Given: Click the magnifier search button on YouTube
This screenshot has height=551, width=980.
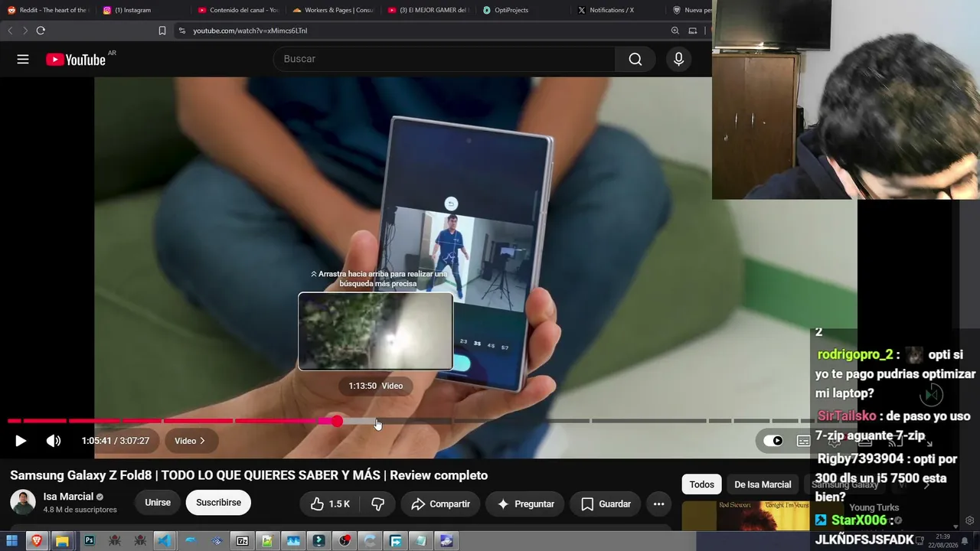Looking at the screenshot, I should tap(635, 59).
